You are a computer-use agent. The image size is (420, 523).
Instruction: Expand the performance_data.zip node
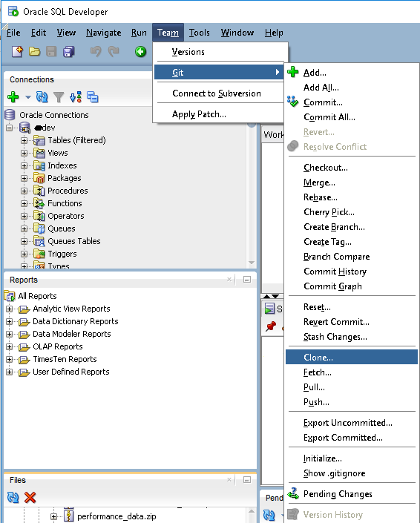tap(53, 516)
